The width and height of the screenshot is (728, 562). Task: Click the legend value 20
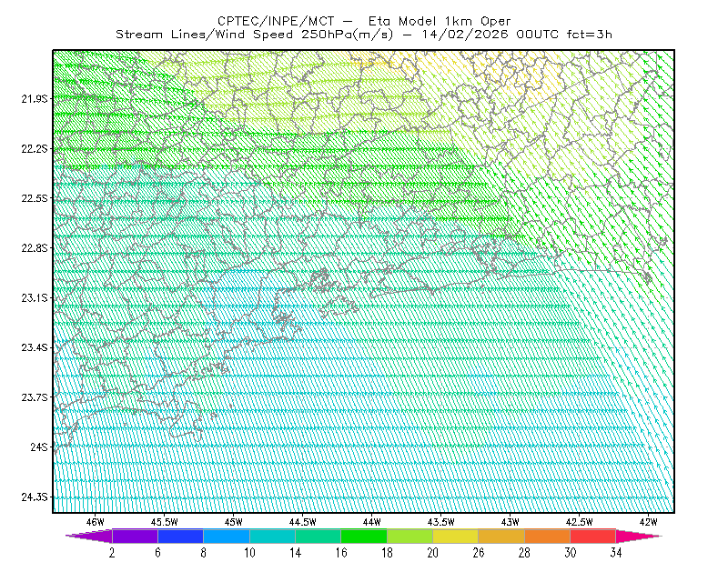click(x=433, y=553)
